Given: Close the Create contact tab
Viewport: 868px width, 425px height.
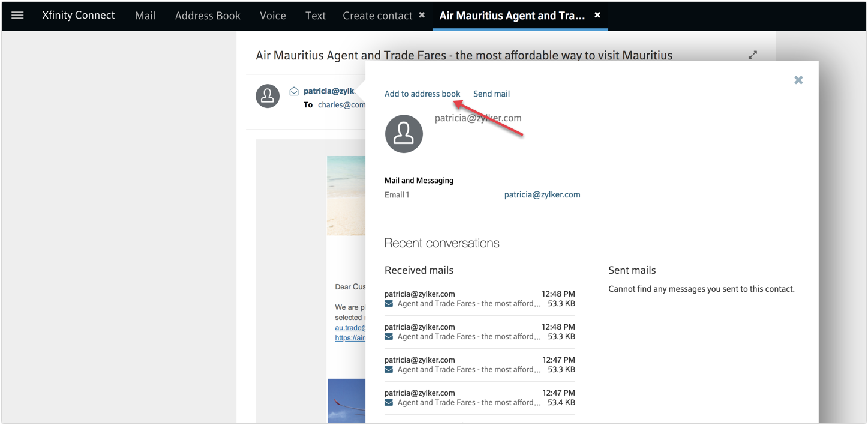Looking at the screenshot, I should click(x=422, y=15).
